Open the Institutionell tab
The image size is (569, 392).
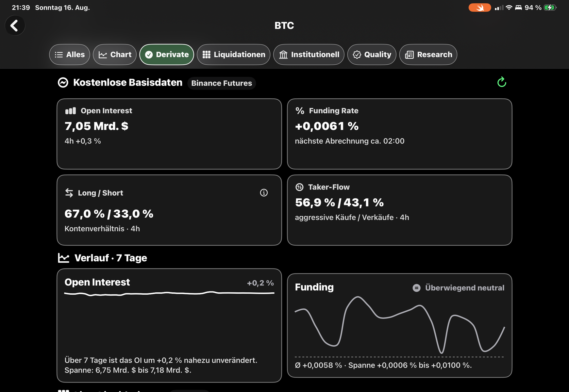tap(309, 55)
